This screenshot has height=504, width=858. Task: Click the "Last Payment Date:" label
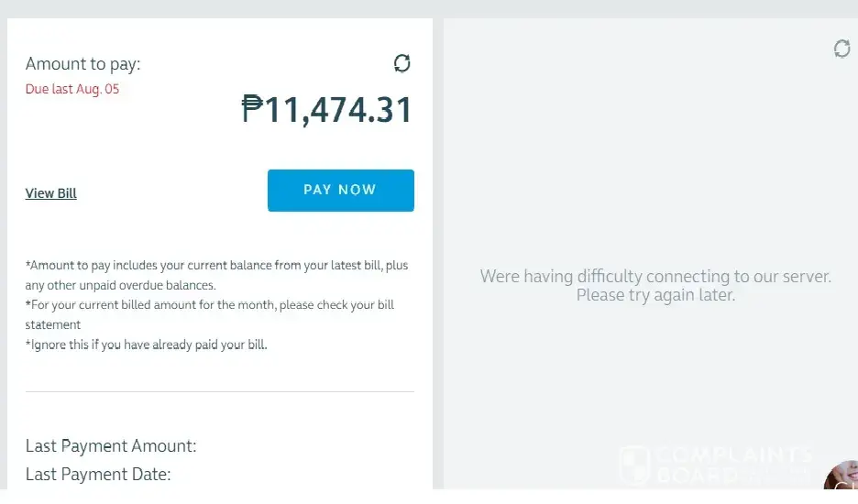(98, 475)
